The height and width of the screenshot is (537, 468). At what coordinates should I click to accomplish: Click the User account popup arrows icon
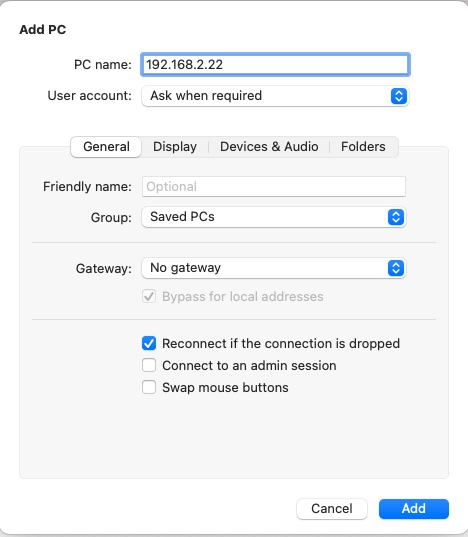[399, 96]
